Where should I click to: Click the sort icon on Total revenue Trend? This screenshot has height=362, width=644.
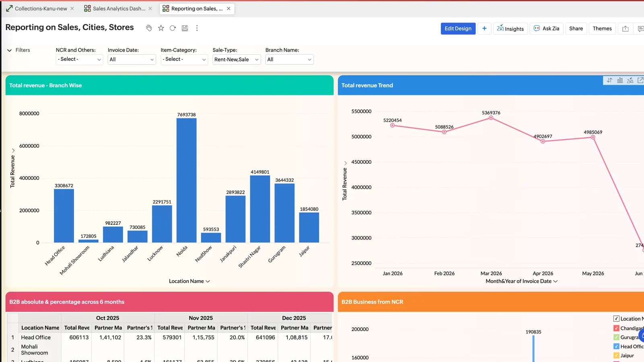point(609,80)
